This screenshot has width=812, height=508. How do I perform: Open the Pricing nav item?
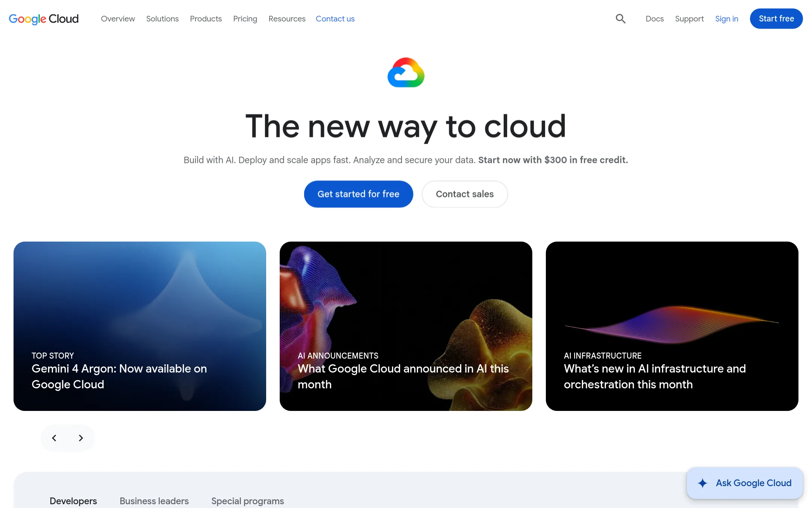click(245, 19)
